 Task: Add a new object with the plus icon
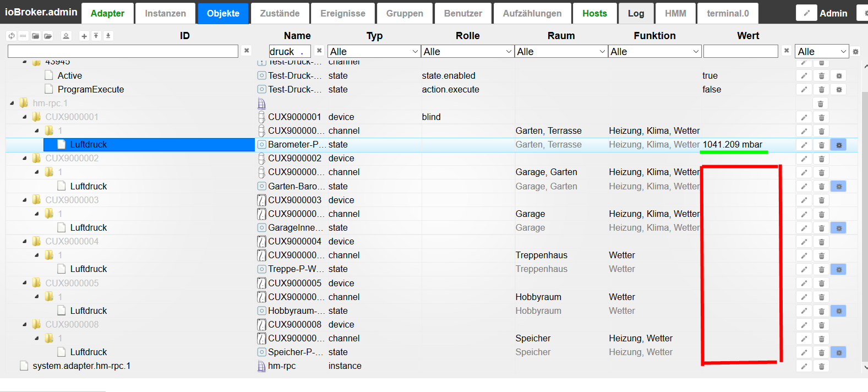(x=84, y=36)
